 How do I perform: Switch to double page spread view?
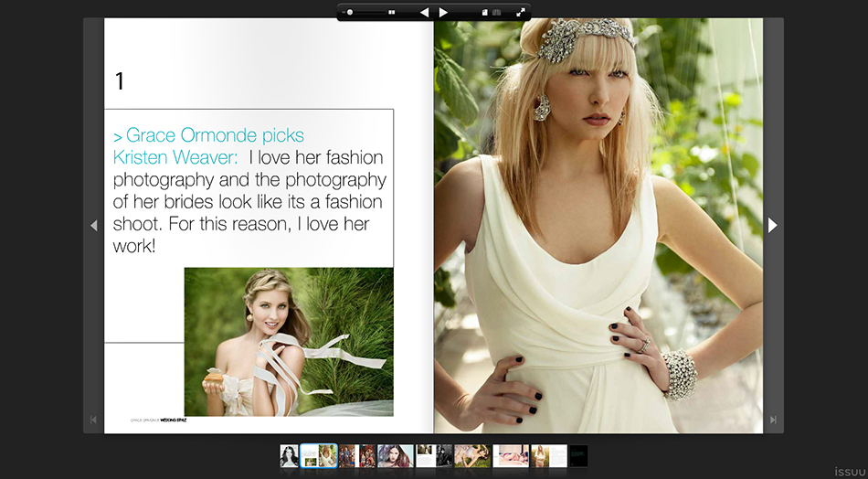(497, 13)
